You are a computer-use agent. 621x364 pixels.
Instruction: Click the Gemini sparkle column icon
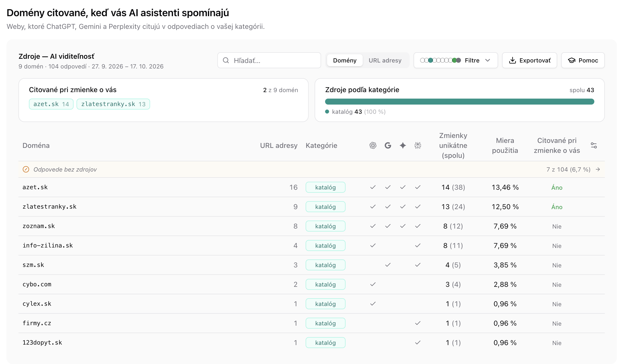tap(403, 145)
